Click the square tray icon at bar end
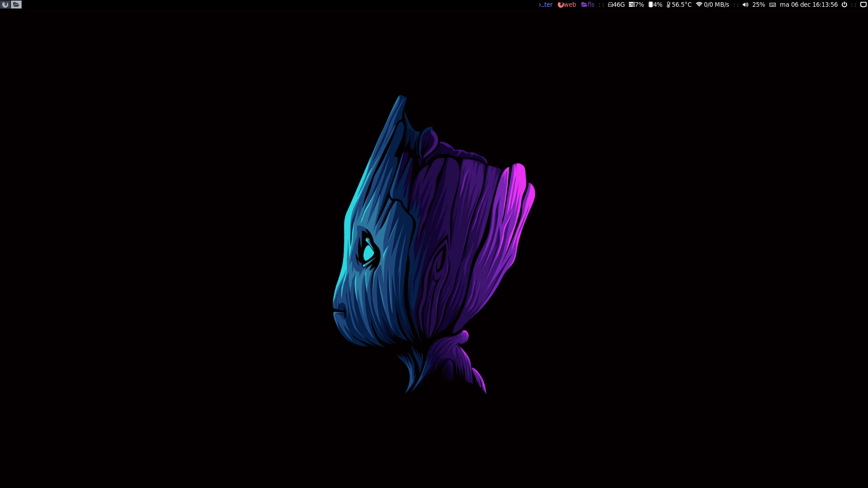This screenshot has width=868, height=488. tap(863, 5)
